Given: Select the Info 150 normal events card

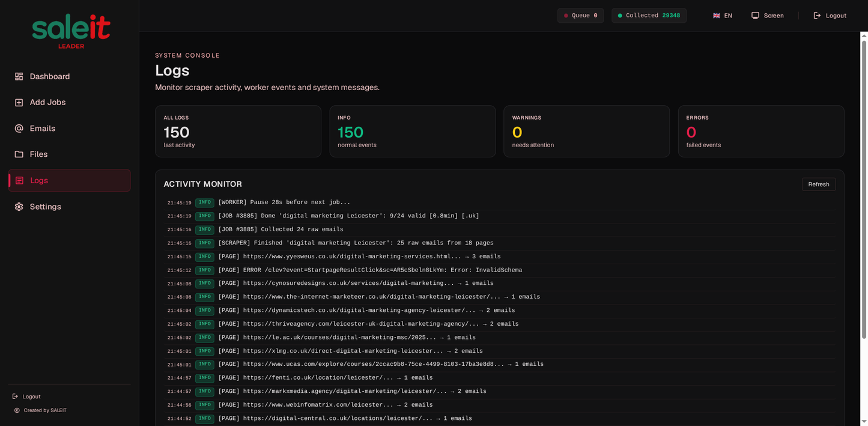Looking at the screenshot, I should click(413, 132).
